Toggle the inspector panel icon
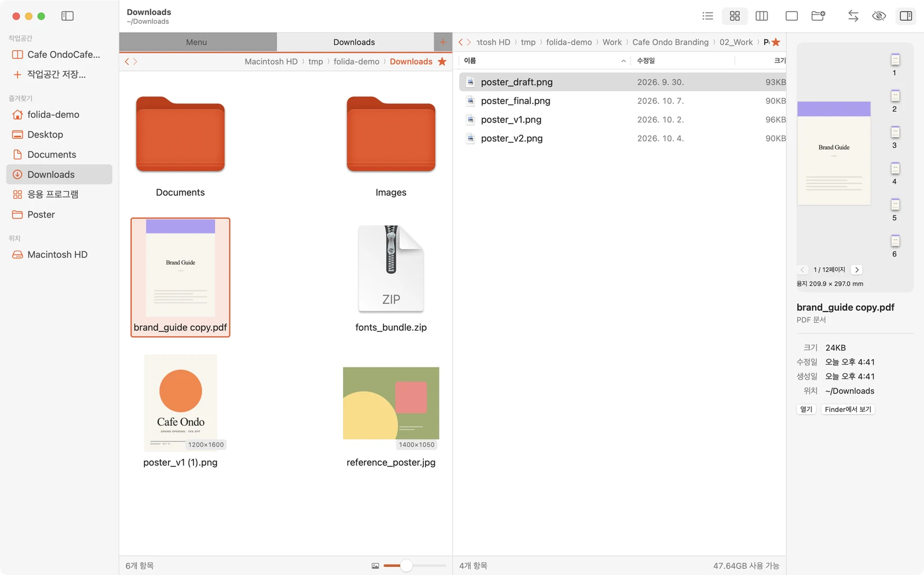Screen dimensions: 924x575 tap(906, 16)
